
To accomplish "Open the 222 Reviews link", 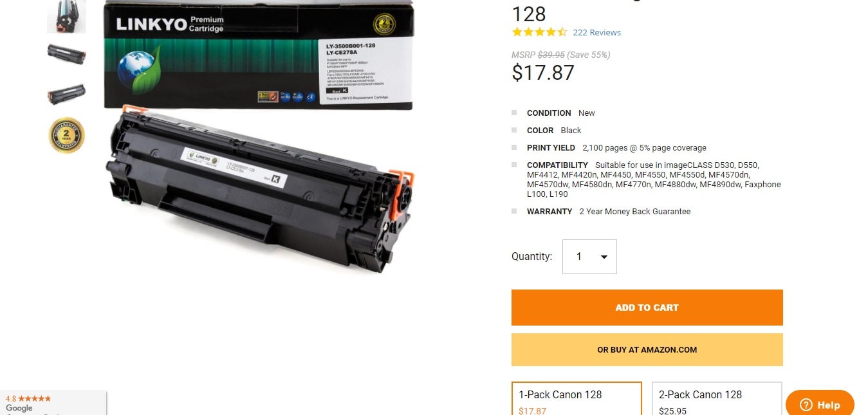I will (596, 32).
